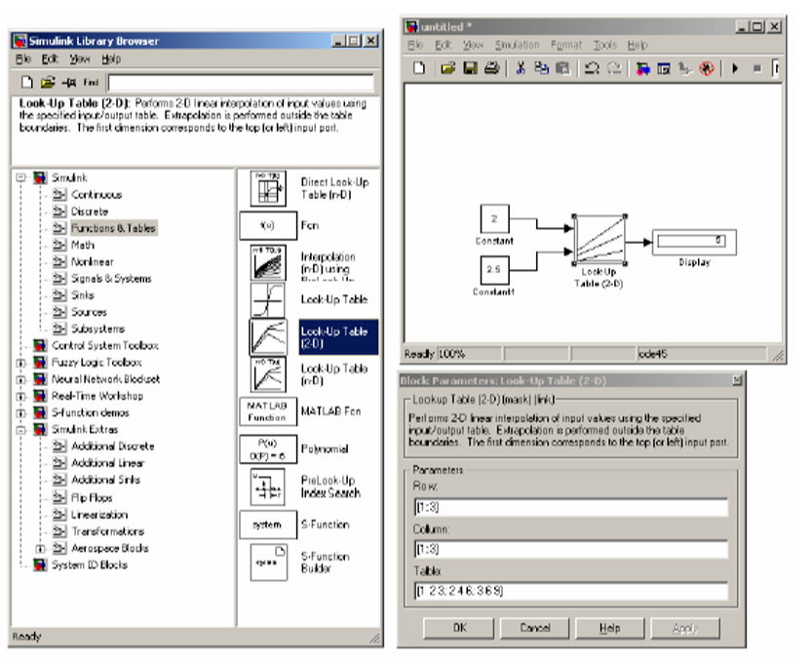The height and width of the screenshot is (661, 812).
Task: Click Open icon in untitled window toolbar
Action: pyautogui.click(x=448, y=68)
